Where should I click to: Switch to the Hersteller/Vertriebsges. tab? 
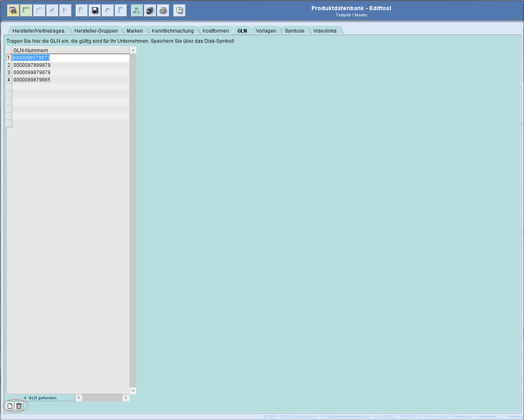point(39,31)
